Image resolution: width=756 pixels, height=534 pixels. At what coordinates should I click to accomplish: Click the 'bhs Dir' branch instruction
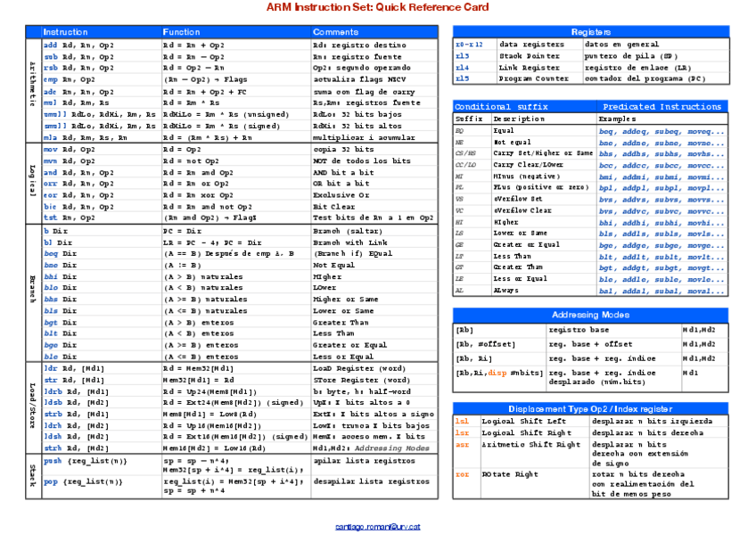click(x=60, y=300)
